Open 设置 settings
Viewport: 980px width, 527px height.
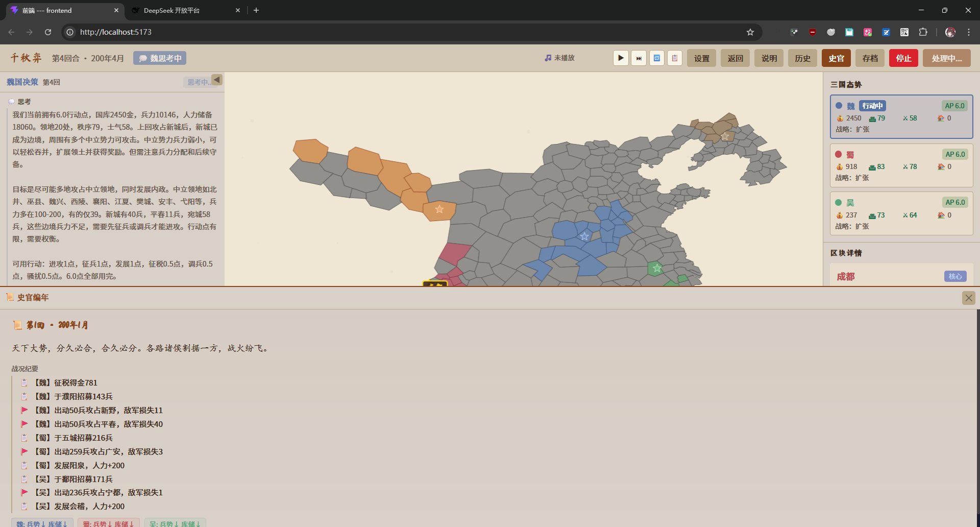(x=701, y=58)
